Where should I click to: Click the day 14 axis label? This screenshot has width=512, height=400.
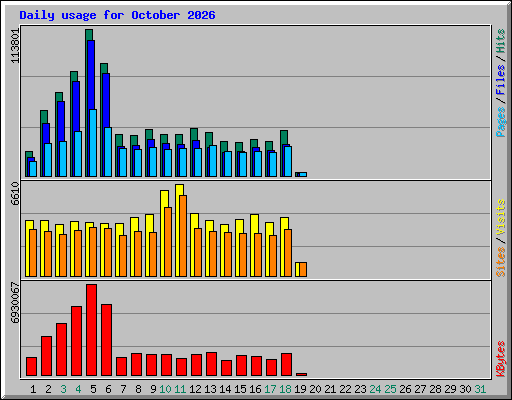[x=225, y=389]
